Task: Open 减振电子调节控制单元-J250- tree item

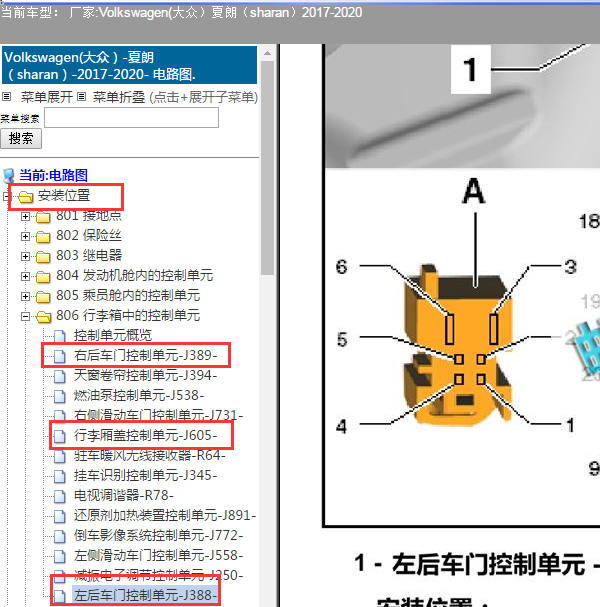Action: 158,576
